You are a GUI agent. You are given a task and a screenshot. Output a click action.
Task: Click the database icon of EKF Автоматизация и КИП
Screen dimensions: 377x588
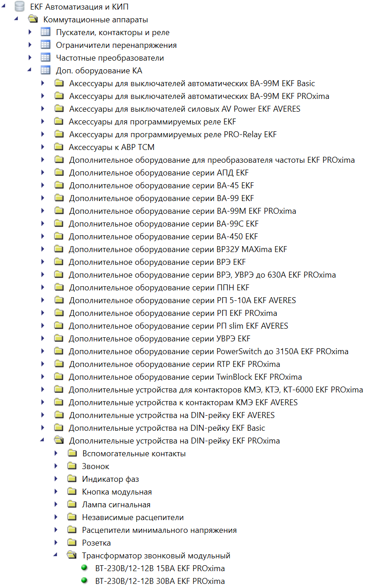[x=19, y=7]
